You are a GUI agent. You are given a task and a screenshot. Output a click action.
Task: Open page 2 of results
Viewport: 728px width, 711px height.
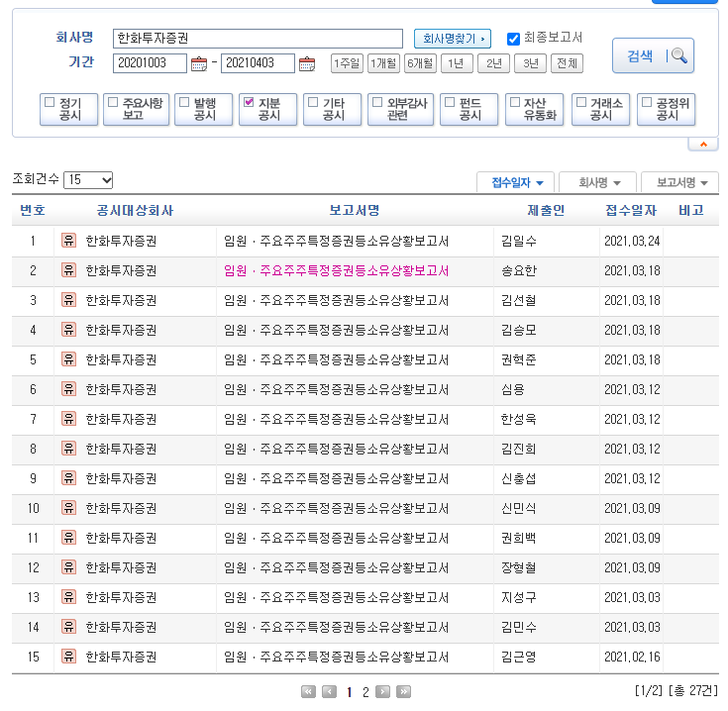pyautogui.click(x=365, y=692)
